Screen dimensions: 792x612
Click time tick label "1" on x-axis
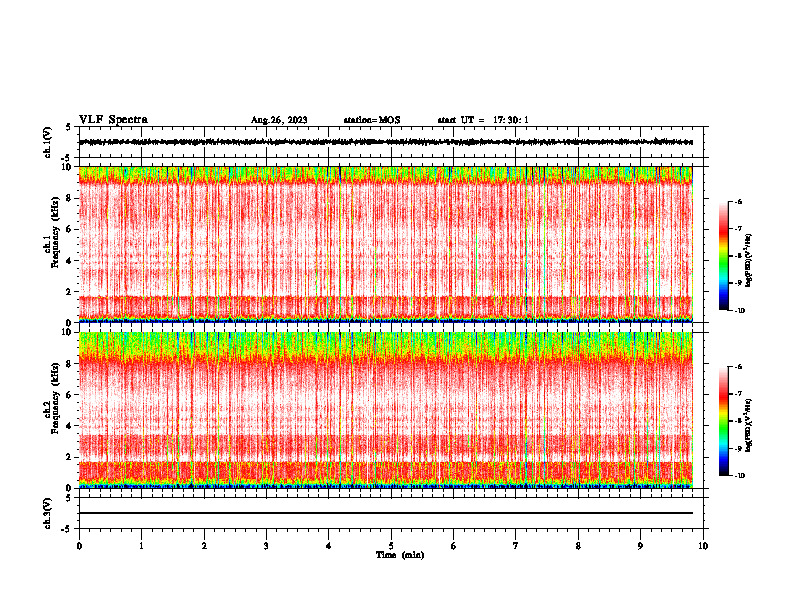point(141,546)
